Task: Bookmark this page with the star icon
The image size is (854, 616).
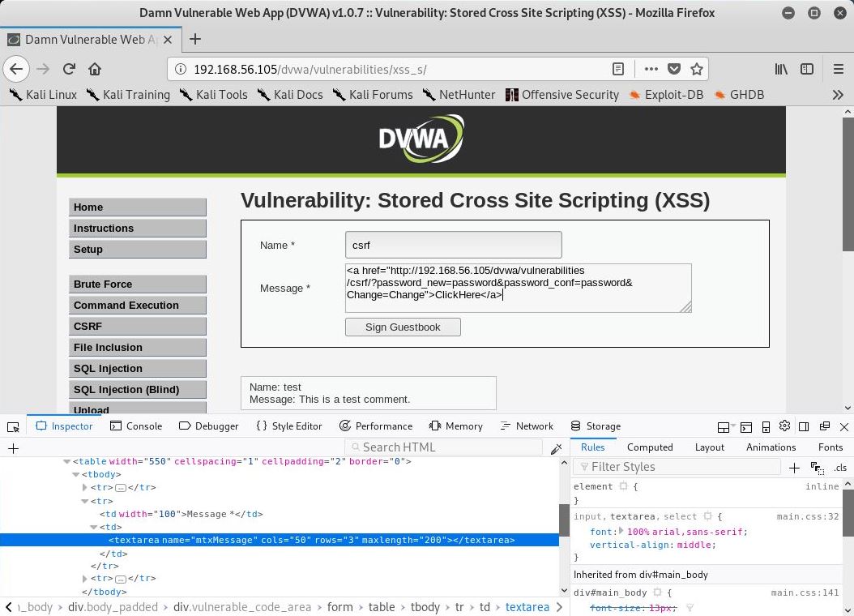Action: (697, 69)
